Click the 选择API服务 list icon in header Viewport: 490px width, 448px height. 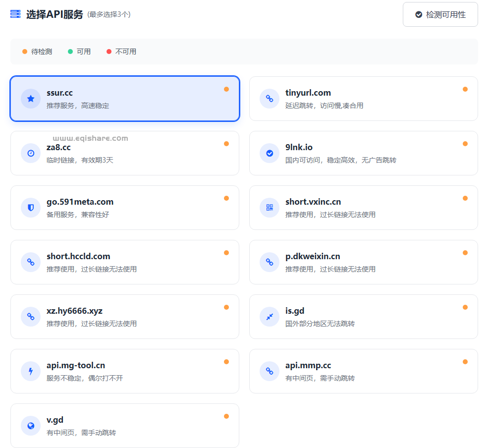pos(15,14)
